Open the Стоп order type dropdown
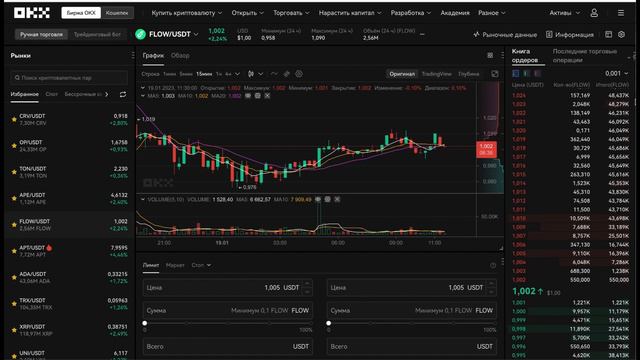The height and width of the screenshot is (360, 640). click(201, 265)
